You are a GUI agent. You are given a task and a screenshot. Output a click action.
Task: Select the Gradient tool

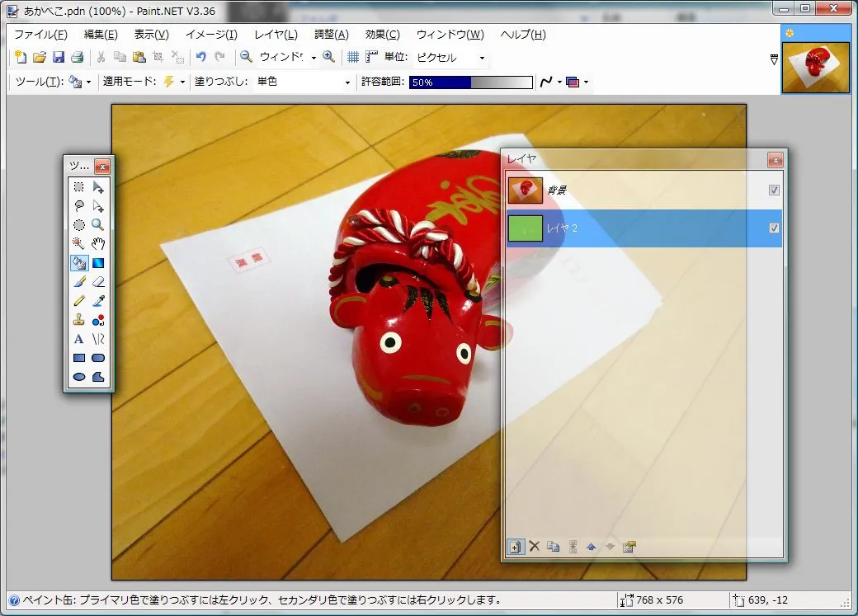coord(98,263)
